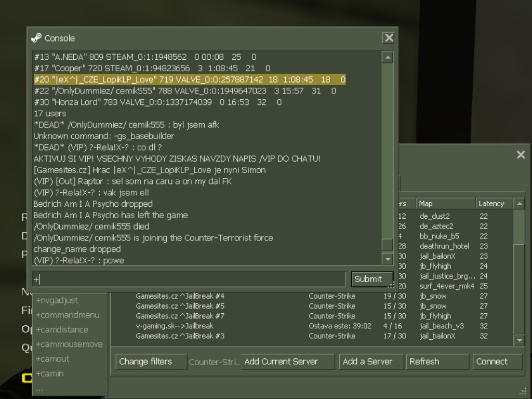Click the surf_4ever_rmk4 map row
The image size is (532, 399).
[x=447, y=286]
